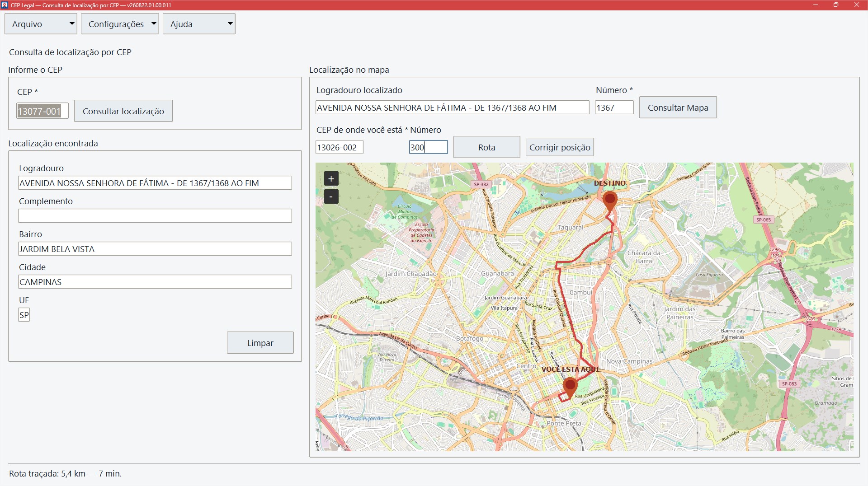Click the SP-083 road shield on map
Viewport: 868px width, 486px height.
point(789,384)
